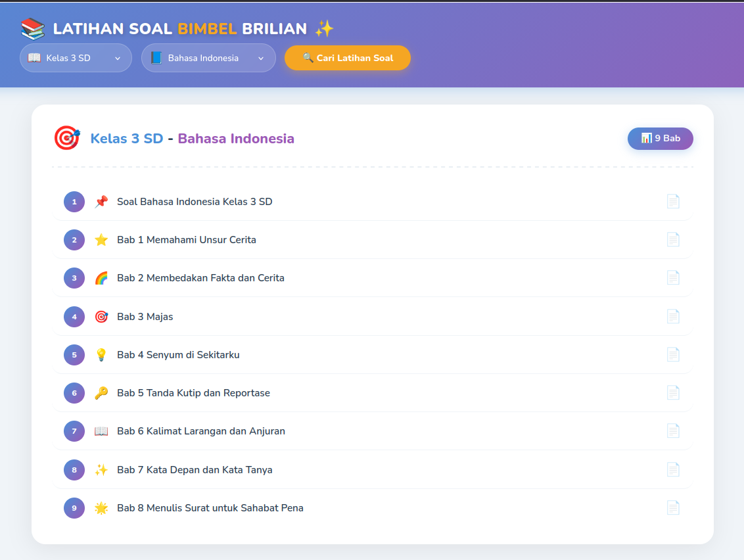744x560 pixels.
Task: Click document icon for Bab 1 row
Action: [673, 239]
